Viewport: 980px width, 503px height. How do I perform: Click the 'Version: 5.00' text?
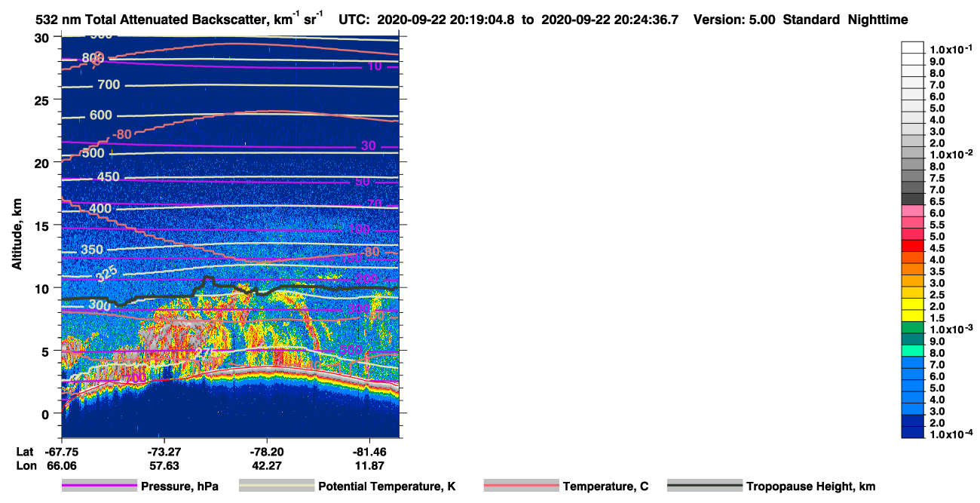pyautogui.click(x=733, y=20)
